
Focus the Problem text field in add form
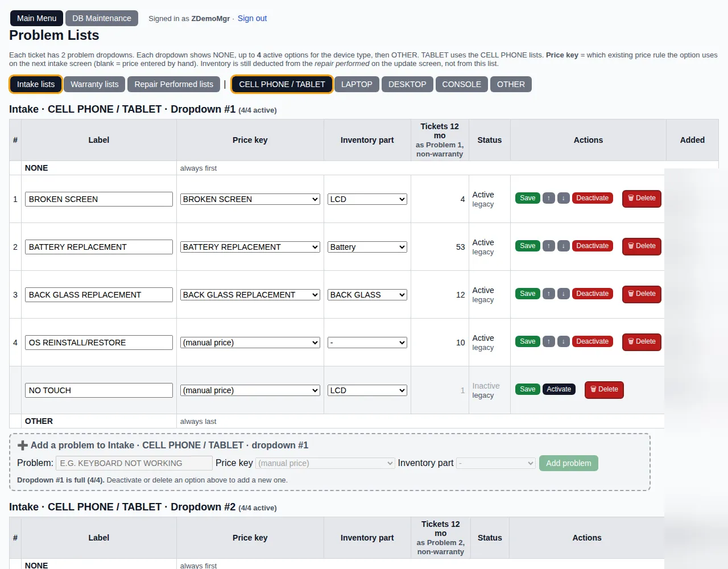[x=134, y=463]
